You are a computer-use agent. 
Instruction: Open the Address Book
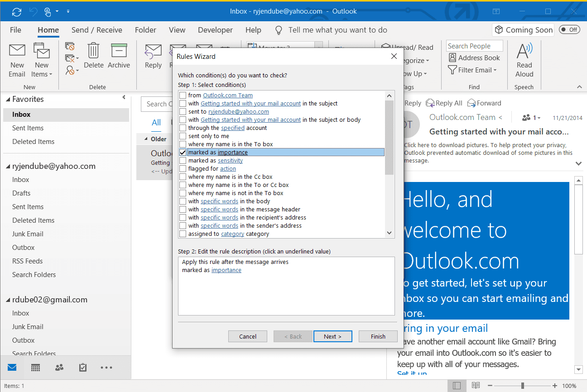point(474,58)
